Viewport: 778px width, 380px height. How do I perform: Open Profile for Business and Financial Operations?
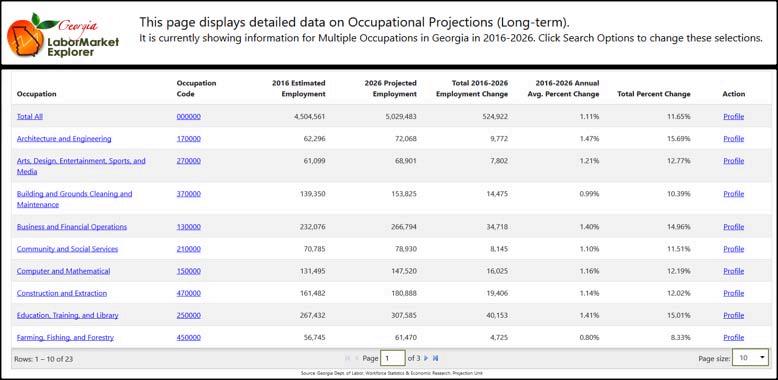(x=733, y=227)
